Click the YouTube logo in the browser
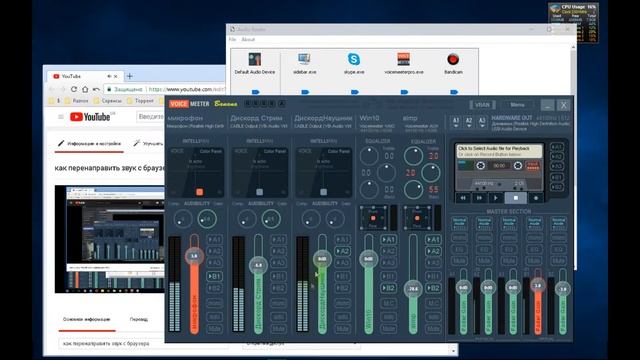 [90, 117]
